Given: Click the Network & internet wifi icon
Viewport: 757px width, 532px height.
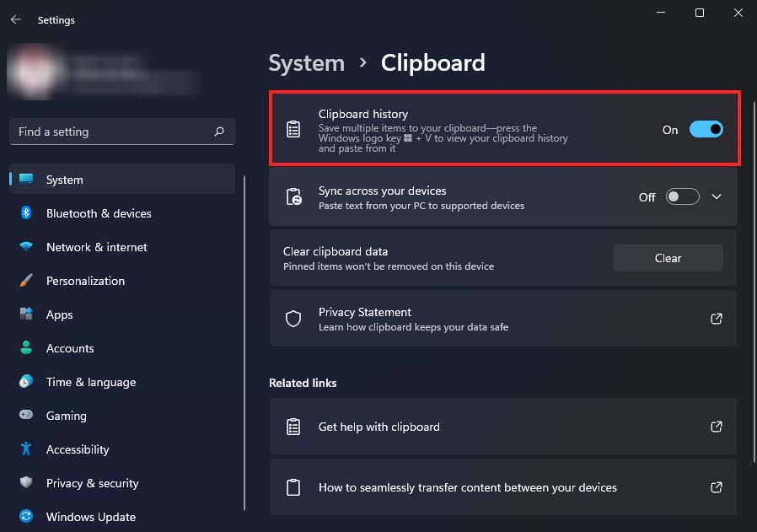Looking at the screenshot, I should [x=26, y=247].
